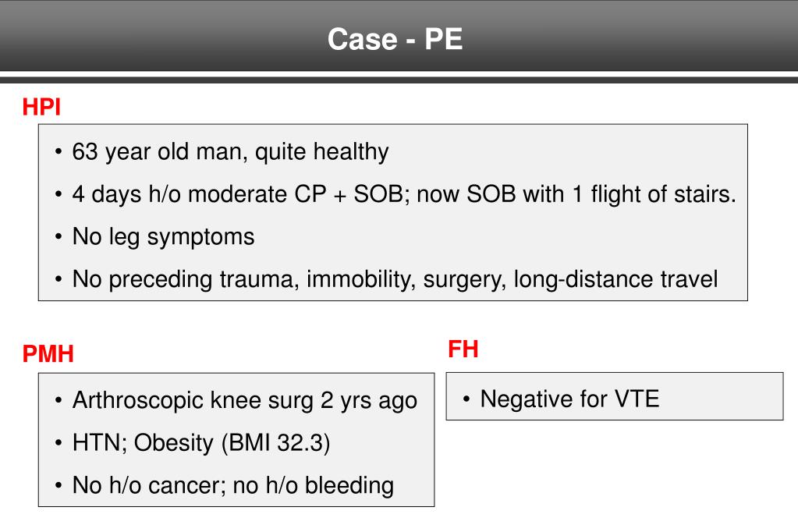
Task: Select the red PMH section heading
Action: click(x=48, y=354)
